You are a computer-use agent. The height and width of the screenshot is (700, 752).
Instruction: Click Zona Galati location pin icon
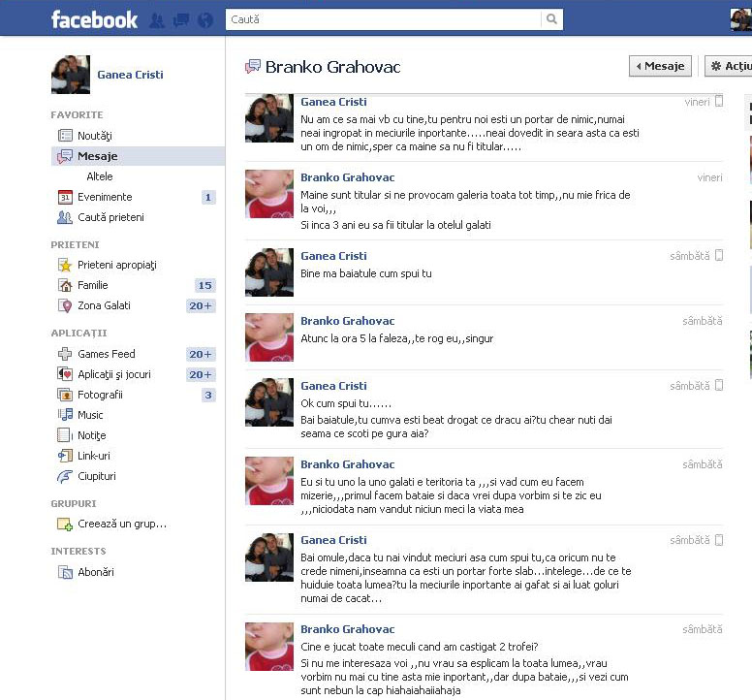pyautogui.click(x=65, y=305)
